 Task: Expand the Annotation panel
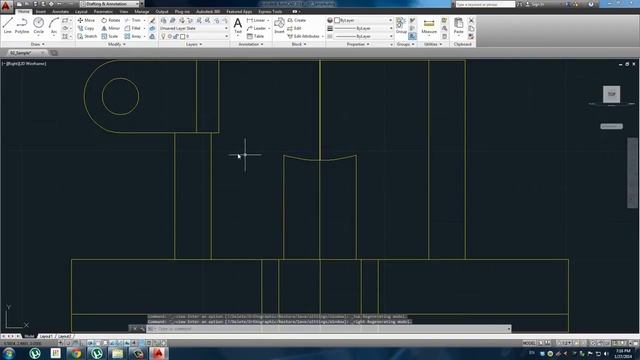pos(251,44)
